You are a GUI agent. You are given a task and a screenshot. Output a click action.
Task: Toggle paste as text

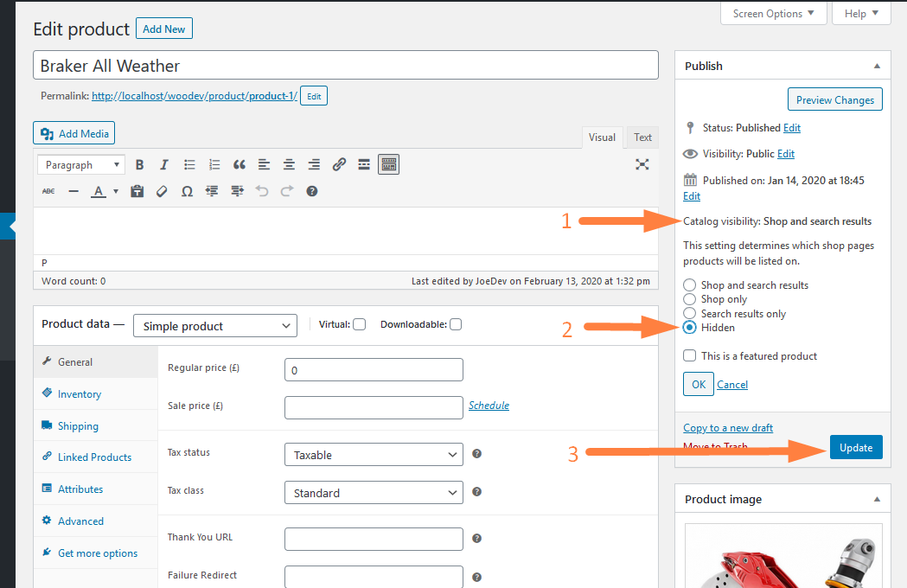[137, 191]
